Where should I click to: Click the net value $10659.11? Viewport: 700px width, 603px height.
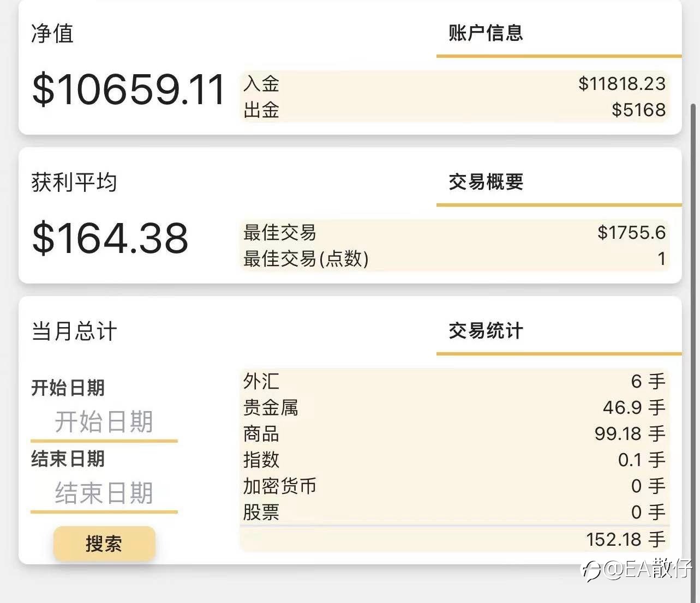(128, 89)
